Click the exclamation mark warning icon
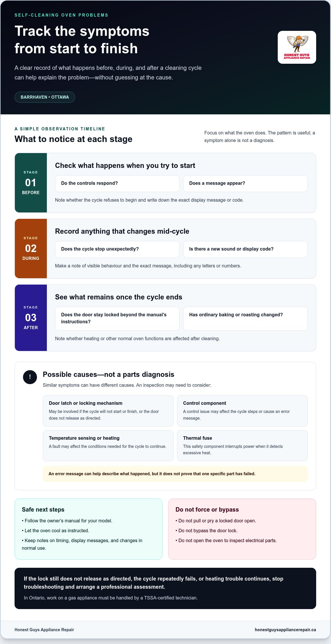Screen dimensions: 331x644 30,377
